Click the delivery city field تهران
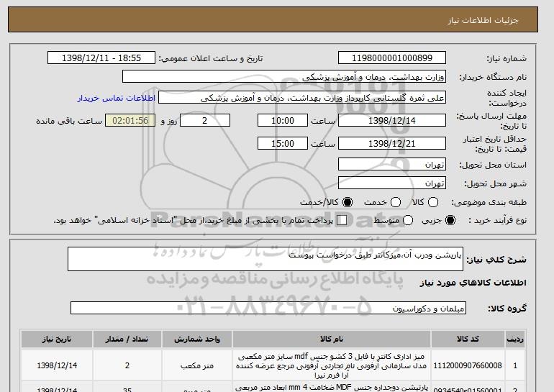Screen dimensions: 554x392 pos(392,183)
